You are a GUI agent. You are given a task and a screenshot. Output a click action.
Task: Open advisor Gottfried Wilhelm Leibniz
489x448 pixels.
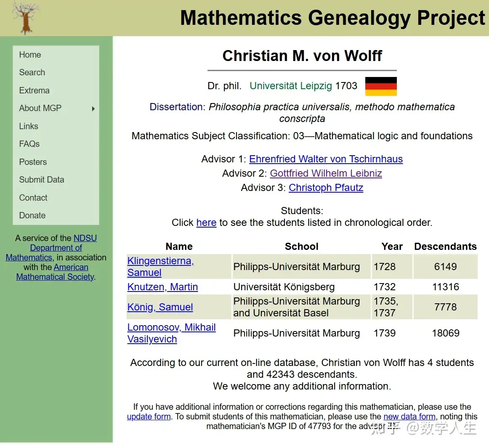coord(326,173)
